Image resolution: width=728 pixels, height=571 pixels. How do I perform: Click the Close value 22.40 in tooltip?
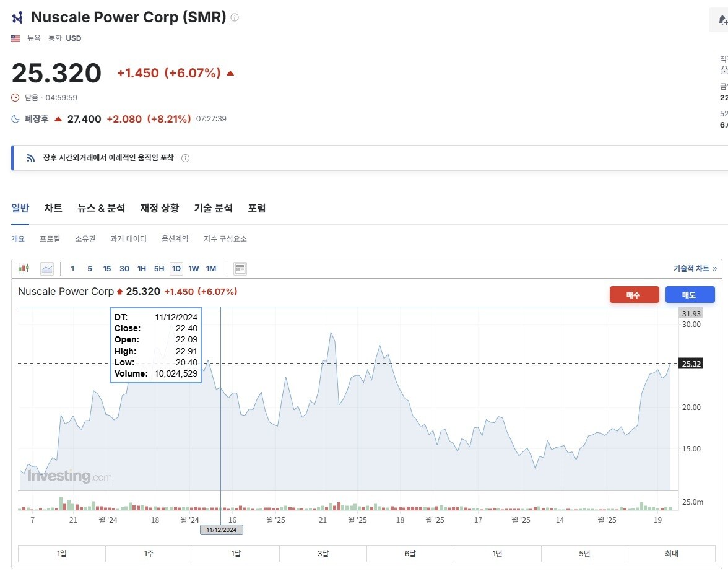[x=186, y=328]
